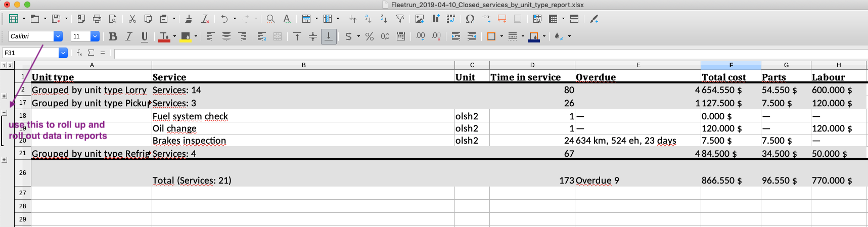Toggle bold formatting
Screen dimensions: 868x227
(x=113, y=36)
